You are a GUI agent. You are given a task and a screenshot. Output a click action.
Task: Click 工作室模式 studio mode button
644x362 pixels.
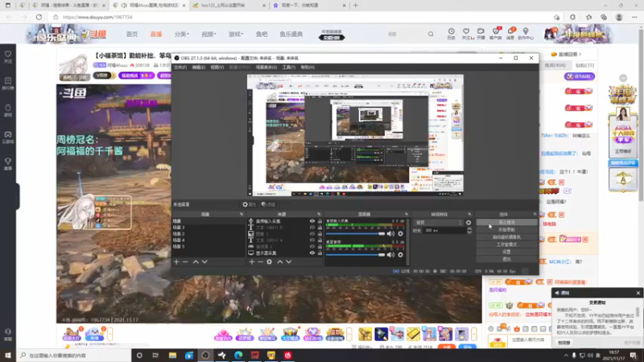[506, 245]
